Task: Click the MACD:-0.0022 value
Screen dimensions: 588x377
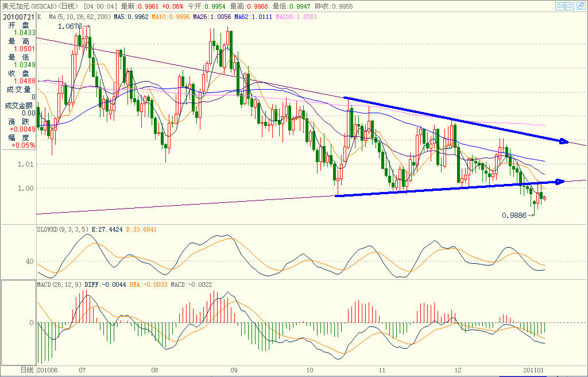Action: pos(191,284)
